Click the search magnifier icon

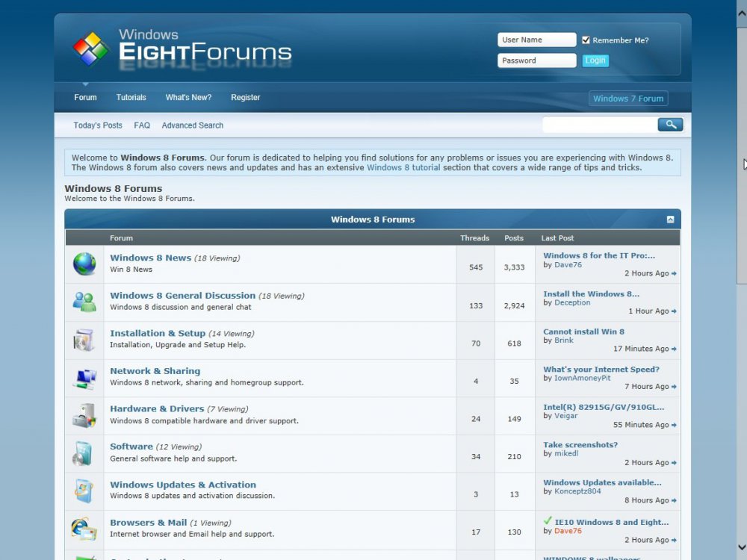(x=670, y=125)
